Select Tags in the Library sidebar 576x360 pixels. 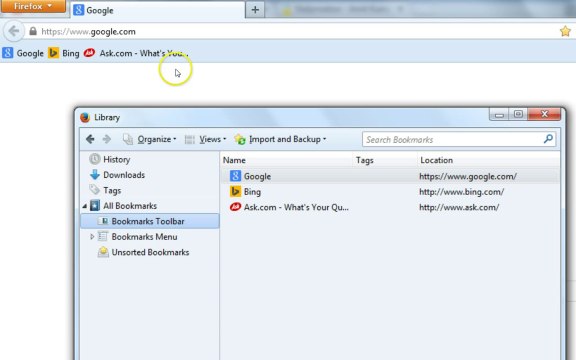(x=105, y=190)
